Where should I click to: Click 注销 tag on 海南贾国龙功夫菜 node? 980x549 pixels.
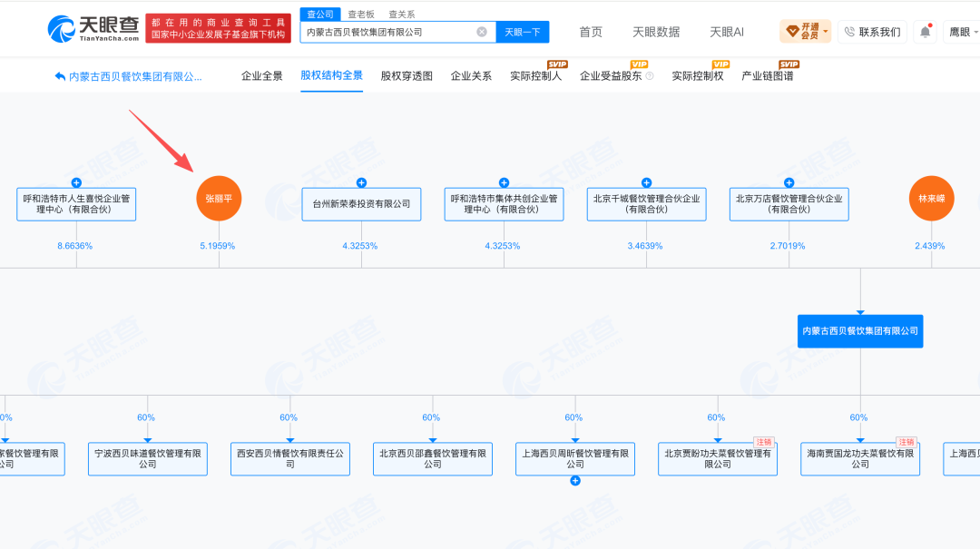[906, 442]
